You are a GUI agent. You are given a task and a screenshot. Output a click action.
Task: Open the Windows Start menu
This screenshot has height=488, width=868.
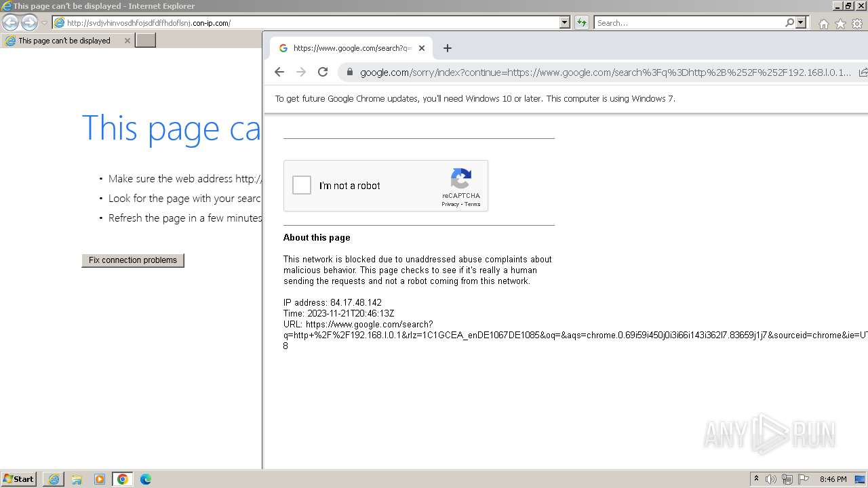(x=18, y=479)
